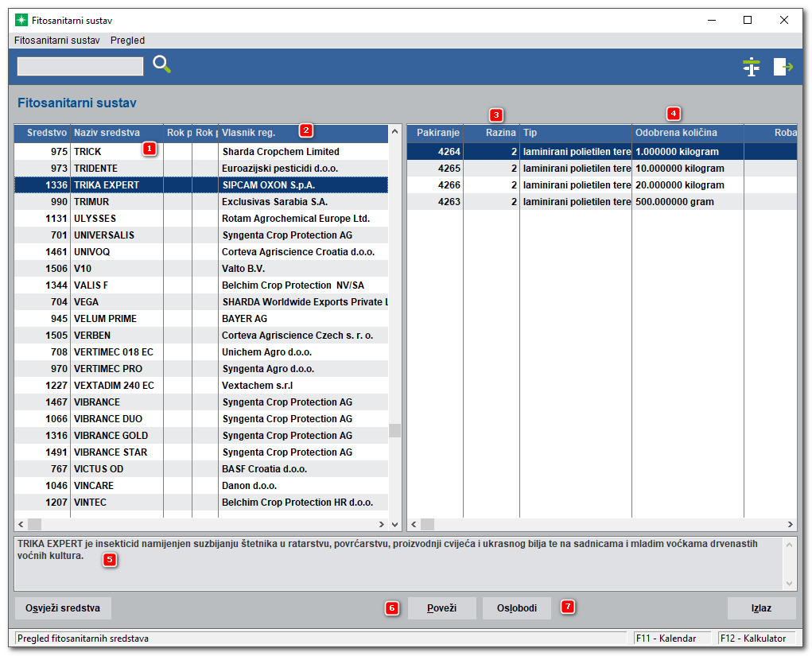Click right arrow of packaging horizontal scrollbar
The width and height of the screenshot is (812, 656).
pyautogui.click(x=791, y=525)
